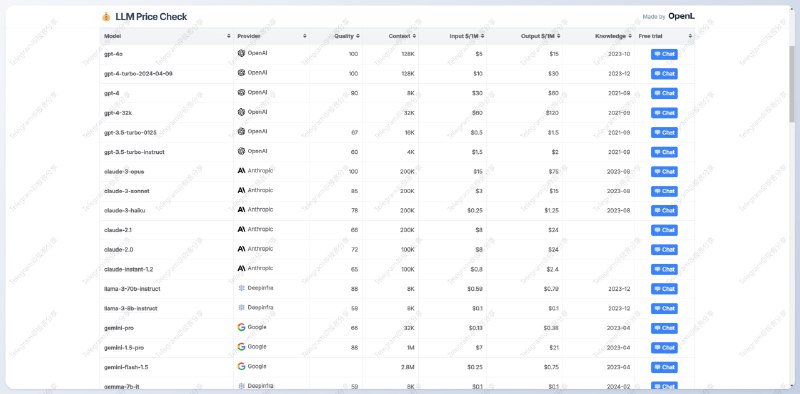Sort the table by Quality column
800x394 pixels.
point(358,36)
